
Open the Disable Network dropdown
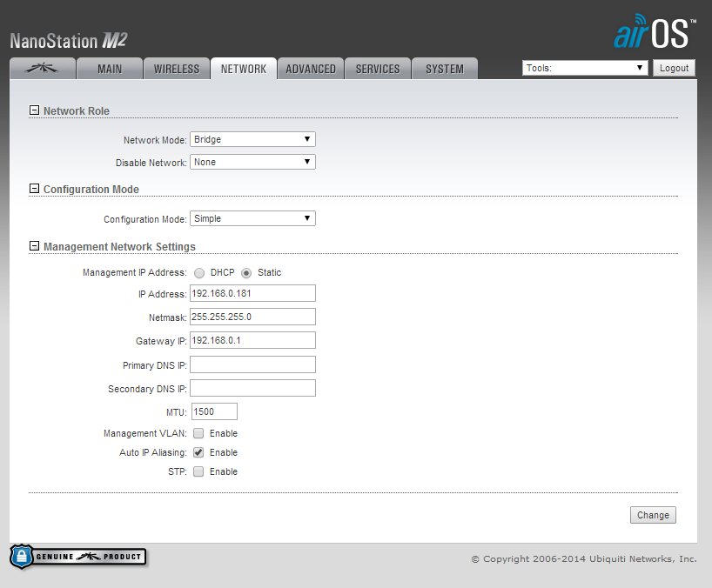(252, 162)
